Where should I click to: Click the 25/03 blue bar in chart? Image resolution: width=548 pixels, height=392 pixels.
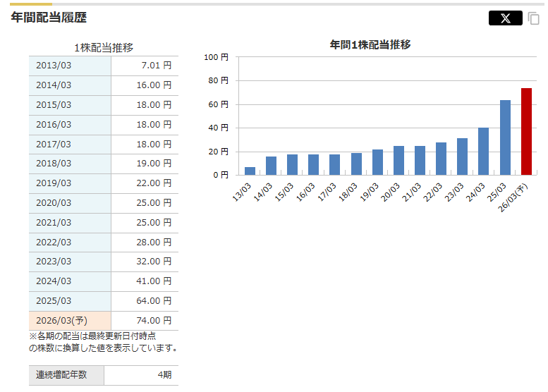coord(505,137)
